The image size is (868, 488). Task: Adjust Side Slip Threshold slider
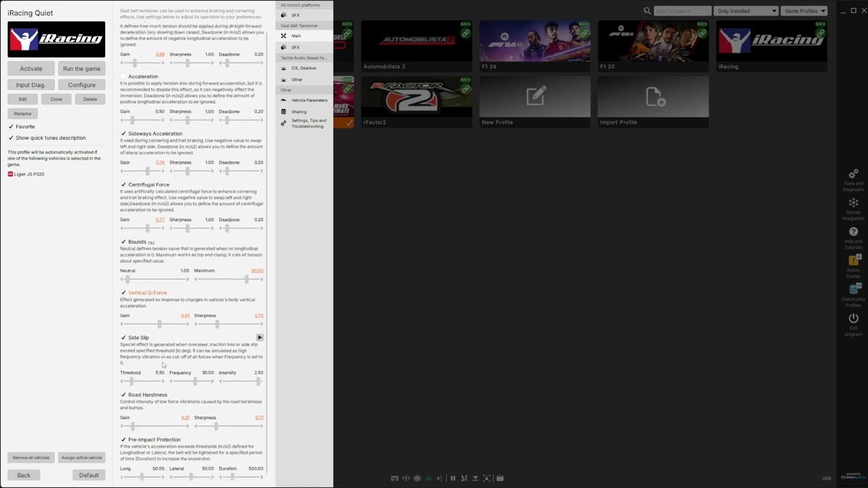(x=142, y=381)
